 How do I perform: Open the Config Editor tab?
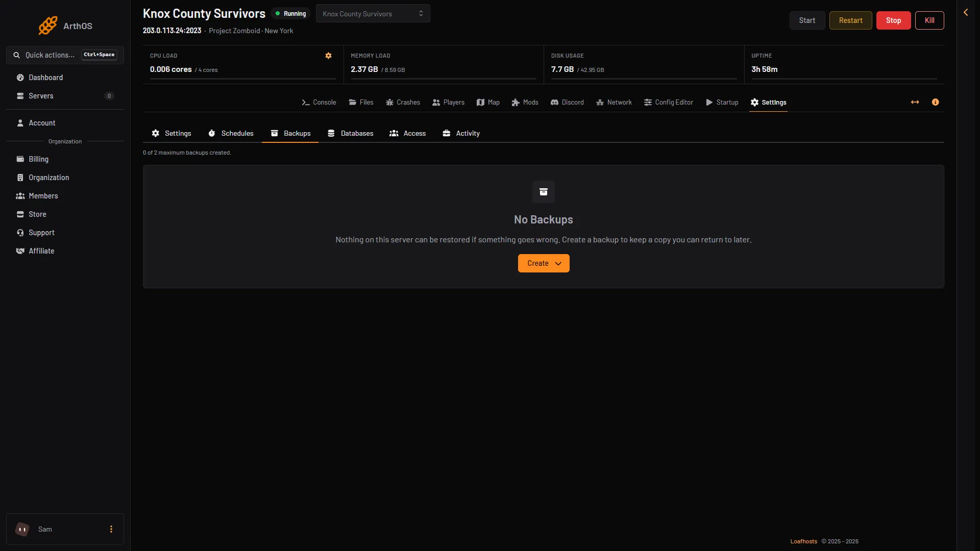[x=669, y=103]
